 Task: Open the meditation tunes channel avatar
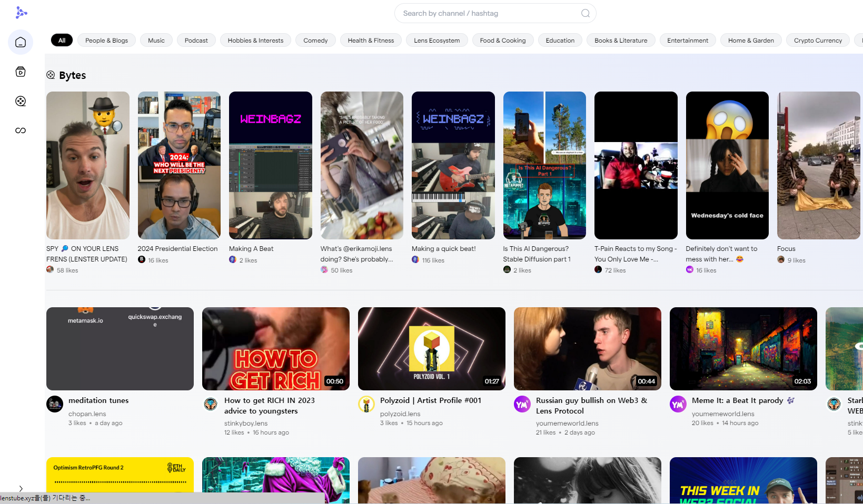(55, 404)
